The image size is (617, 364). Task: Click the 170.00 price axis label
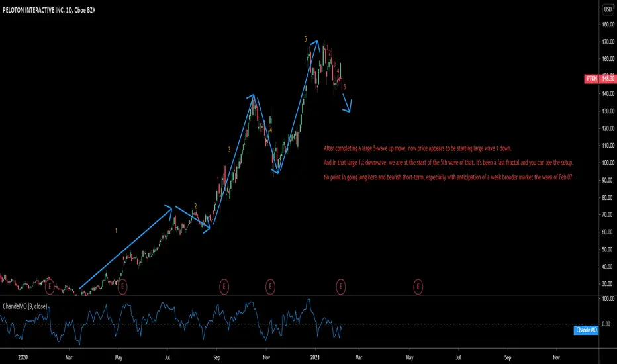pos(608,42)
